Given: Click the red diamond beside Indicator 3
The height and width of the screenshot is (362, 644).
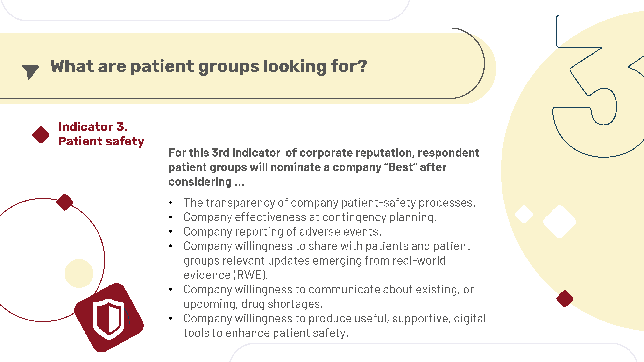Looking at the screenshot, I should coord(41,135).
